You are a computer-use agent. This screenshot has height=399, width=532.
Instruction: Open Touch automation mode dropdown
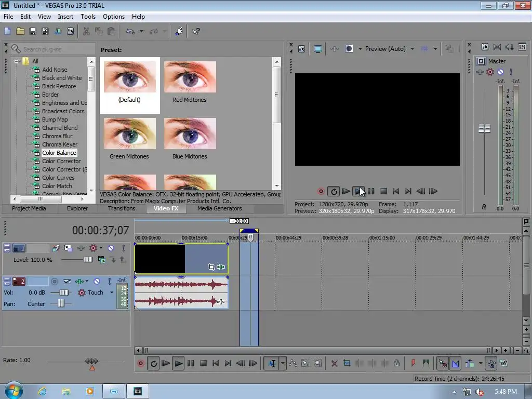(x=112, y=292)
